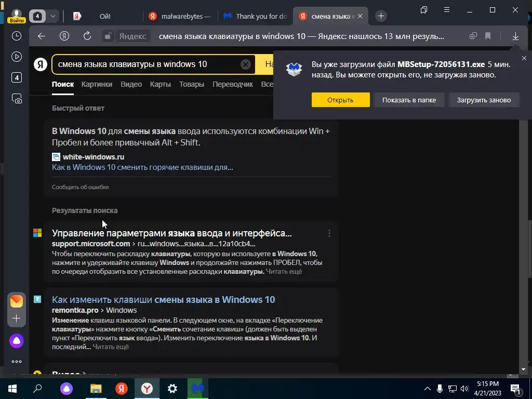Expand Читать ещё in Microsoft result

tap(284, 271)
